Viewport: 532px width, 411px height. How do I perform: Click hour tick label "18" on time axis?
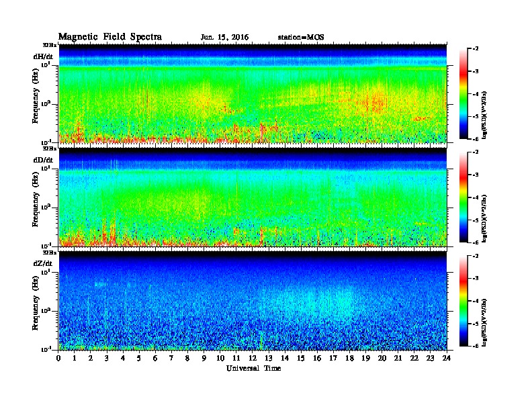pos(350,359)
